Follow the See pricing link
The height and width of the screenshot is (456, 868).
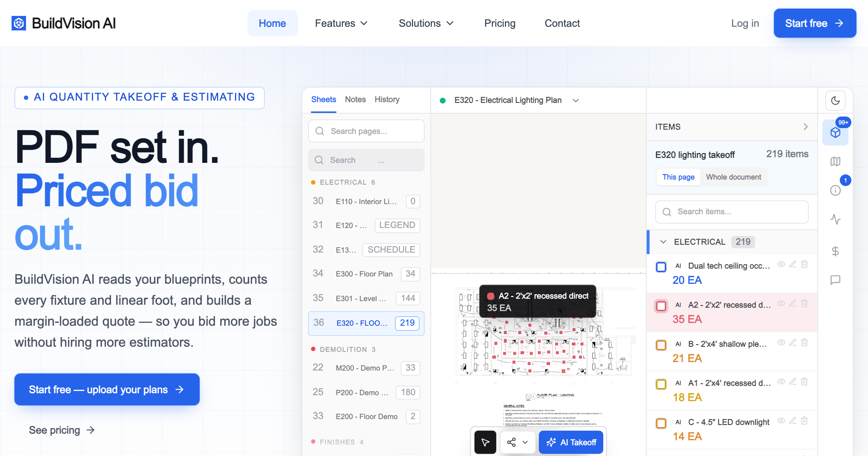[61, 430]
